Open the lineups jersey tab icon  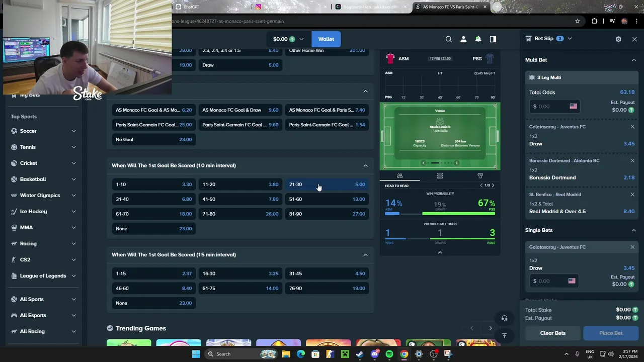(480, 175)
